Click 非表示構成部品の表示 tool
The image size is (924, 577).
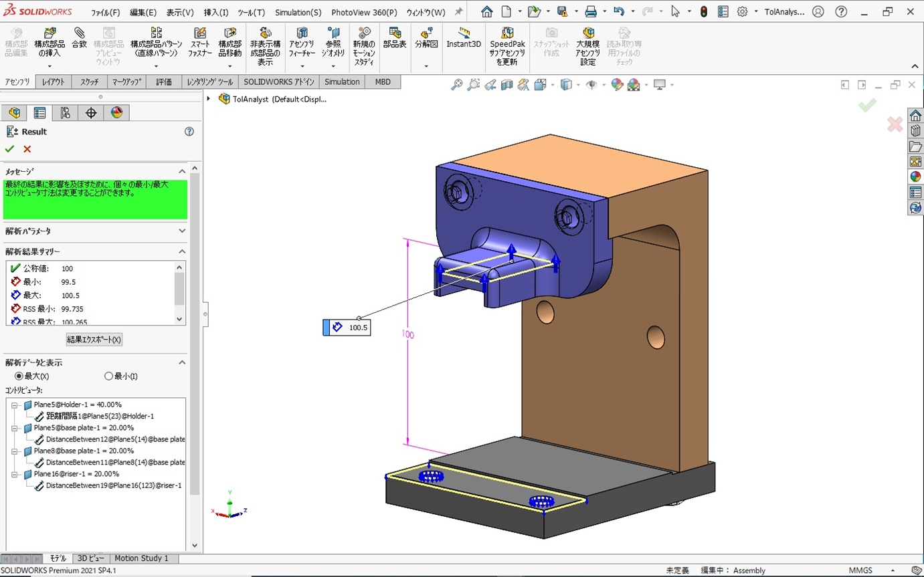point(265,47)
